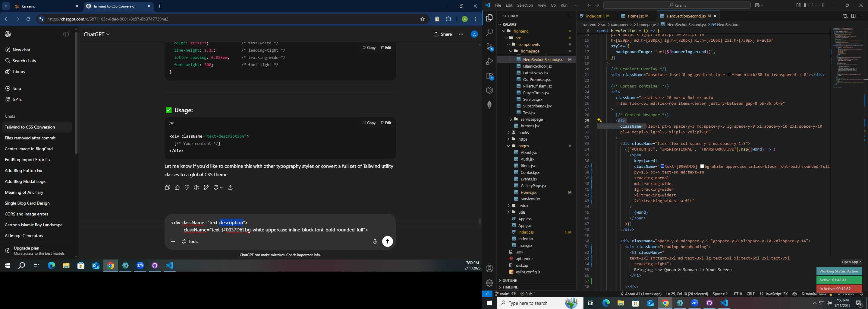
Task: Open Chrome tab search dropdown arrow
Action: pos(6,6)
